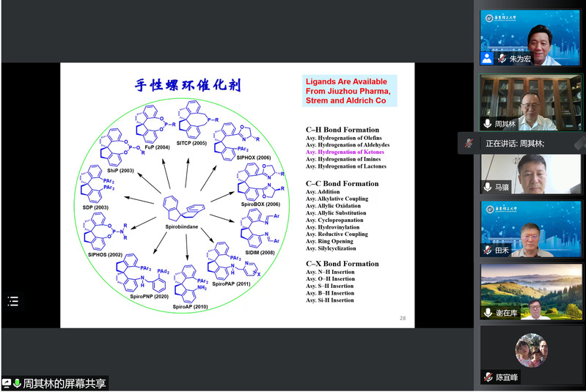Viewport: 586px width, 392px height.
Task: Click the microphone icon beside 马骧
Action: pyautogui.click(x=488, y=187)
